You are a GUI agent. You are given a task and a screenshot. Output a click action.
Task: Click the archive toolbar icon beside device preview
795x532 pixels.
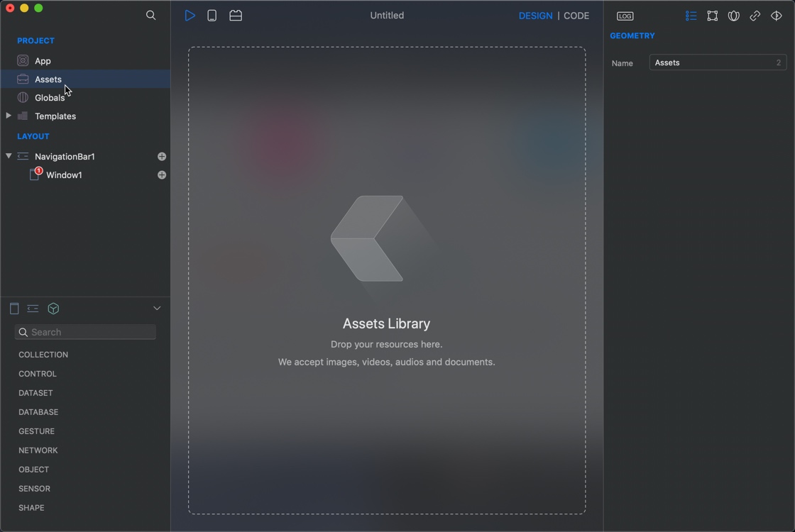235,15
